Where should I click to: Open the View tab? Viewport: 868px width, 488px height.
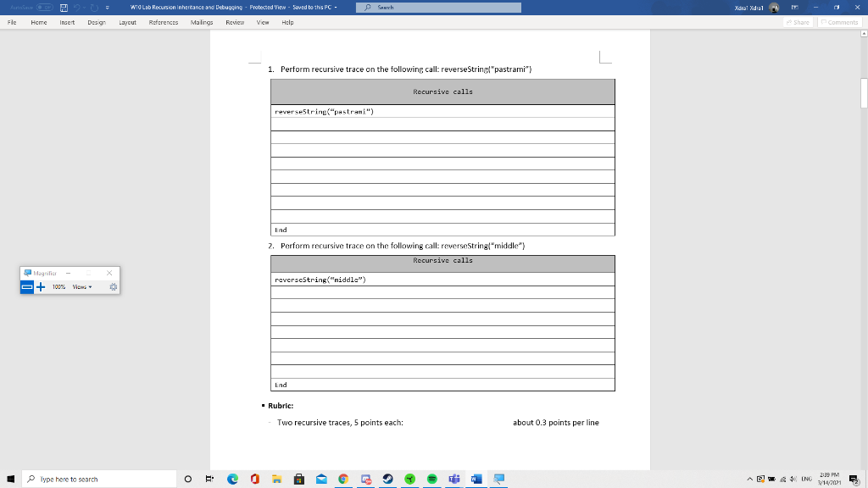(x=263, y=23)
